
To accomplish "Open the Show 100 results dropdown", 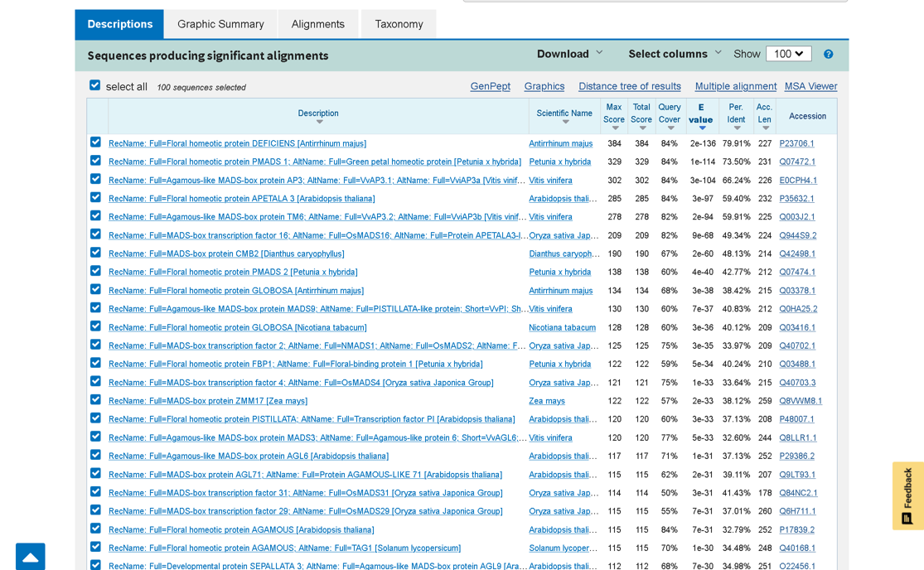I will [788, 54].
